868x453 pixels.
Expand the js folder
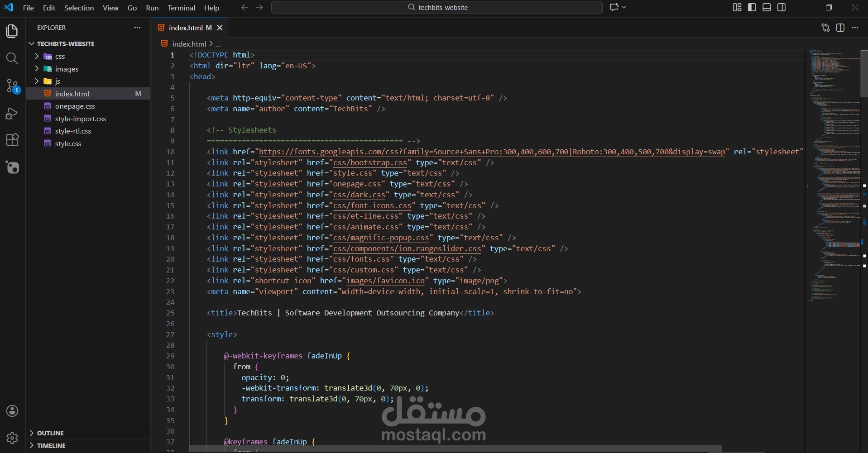point(37,81)
